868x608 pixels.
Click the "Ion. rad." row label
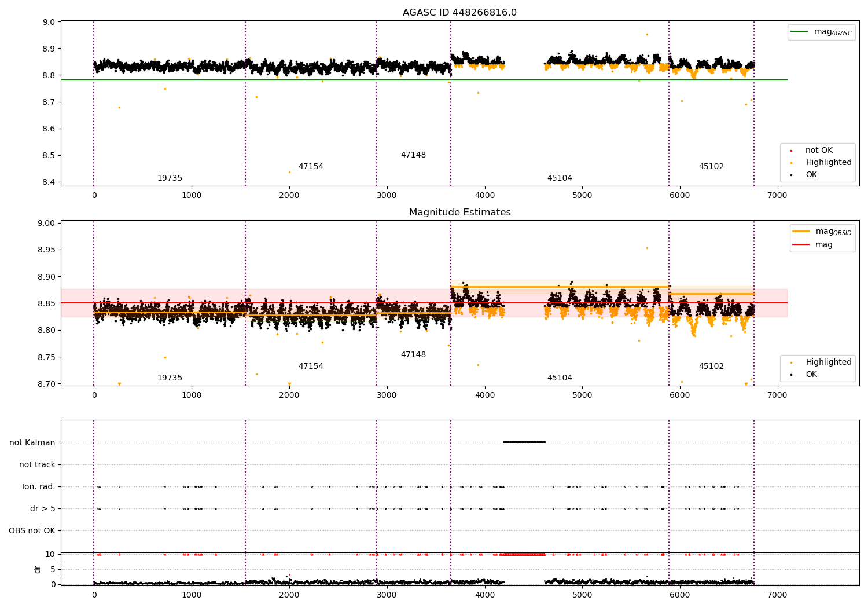39,486
